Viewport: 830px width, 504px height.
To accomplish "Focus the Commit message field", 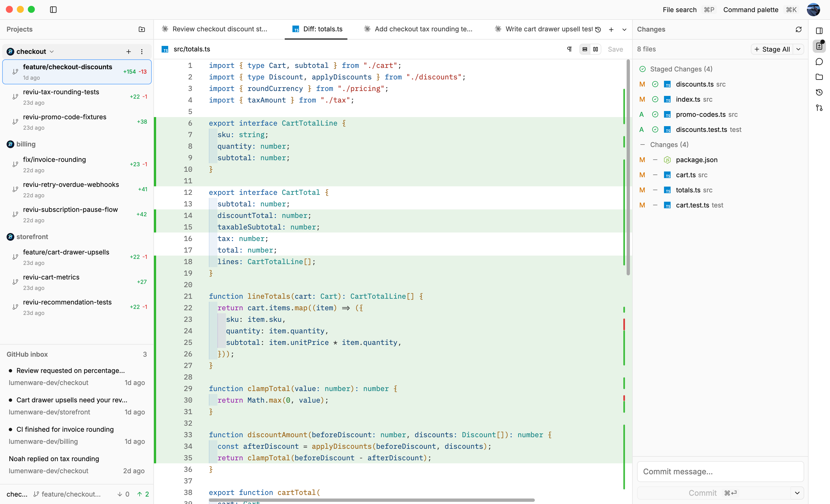I will [720, 471].
